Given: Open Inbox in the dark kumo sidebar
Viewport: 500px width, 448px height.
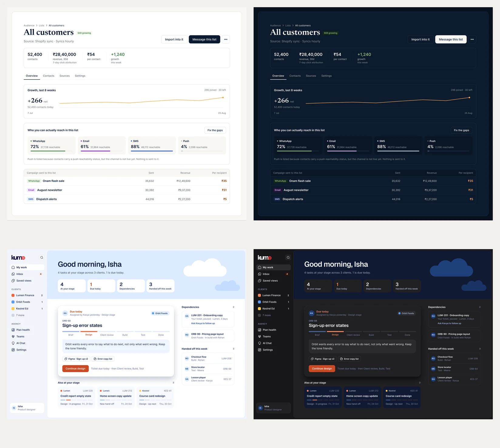Looking at the screenshot, I should tap(273, 274).
